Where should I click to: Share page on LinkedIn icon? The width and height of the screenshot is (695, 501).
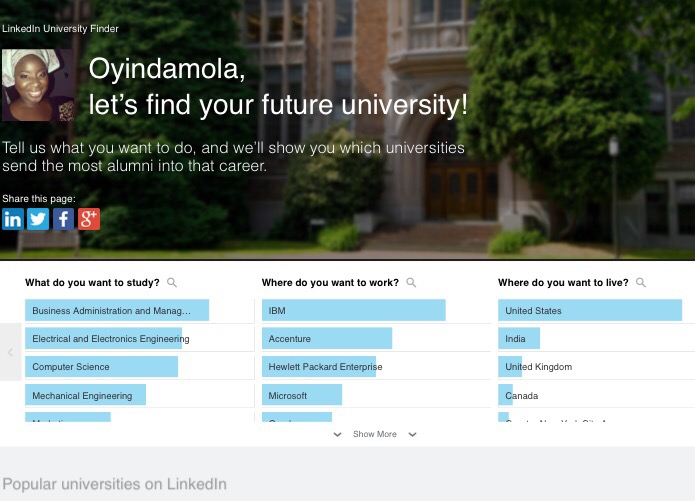click(x=12, y=219)
